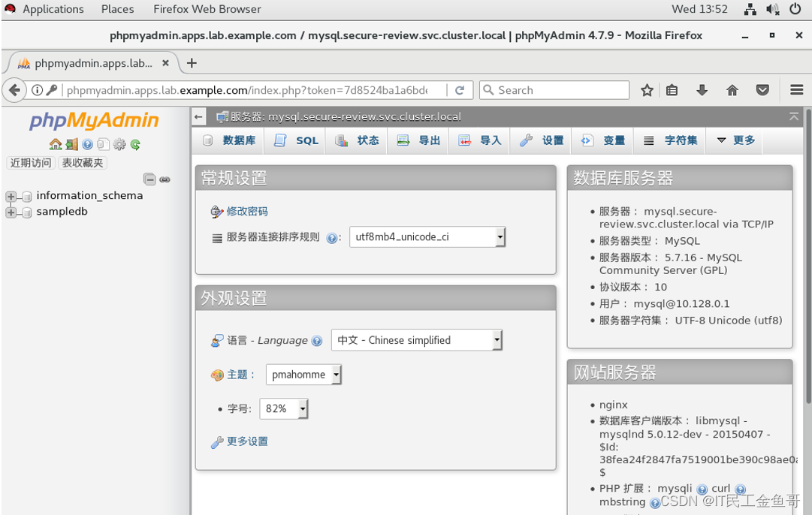Reload page with browser refresh icon
This screenshot has height=515, width=812.
point(460,90)
